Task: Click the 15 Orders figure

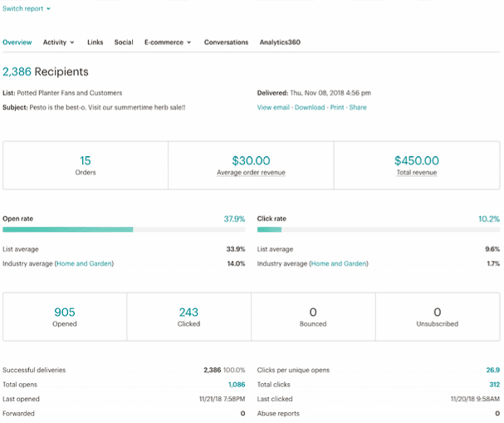Action: click(86, 160)
